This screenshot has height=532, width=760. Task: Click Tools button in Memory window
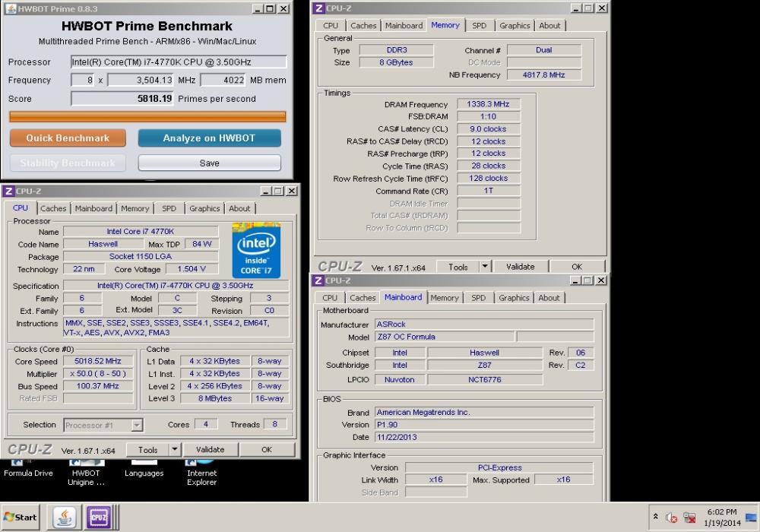[x=458, y=267]
